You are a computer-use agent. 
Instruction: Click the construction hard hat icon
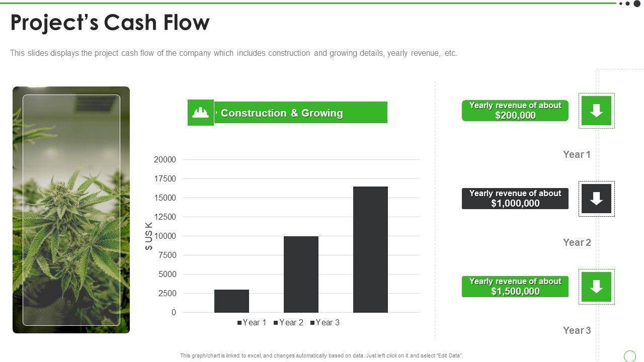tap(200, 113)
